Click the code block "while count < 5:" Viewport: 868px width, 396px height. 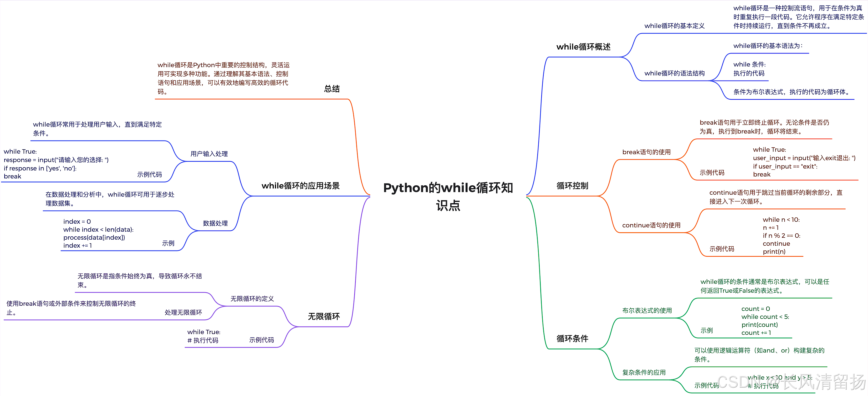pos(765,321)
